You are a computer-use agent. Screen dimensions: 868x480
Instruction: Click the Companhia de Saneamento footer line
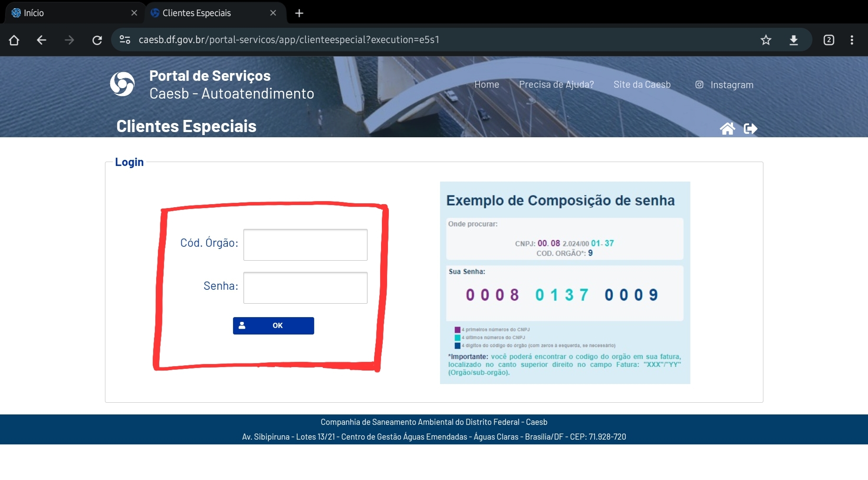tap(434, 422)
